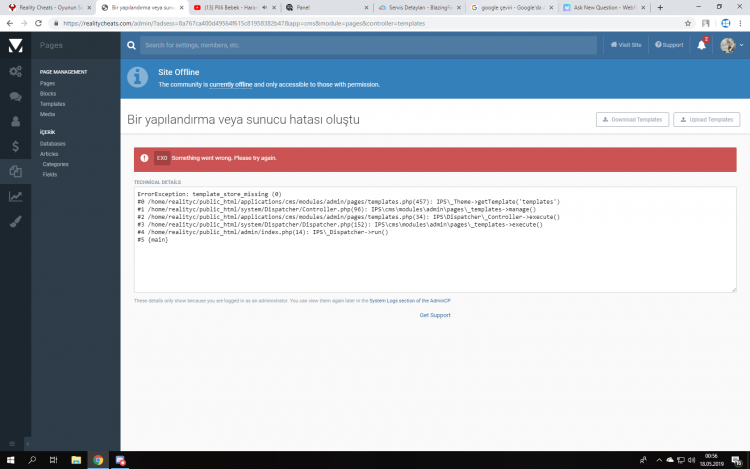Open the Customization paintbrush sidebar icon

(15, 221)
